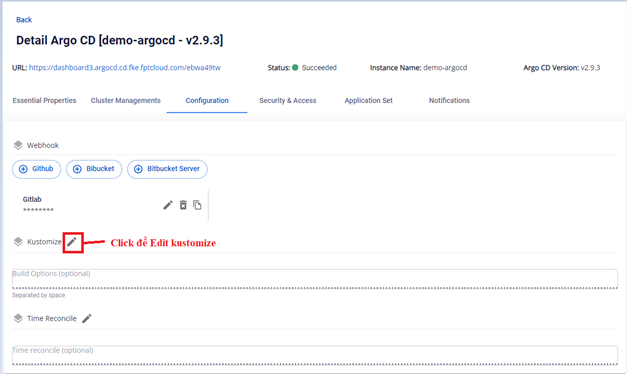Switch to Application Set tab
This screenshot has height=374, width=627.
(369, 100)
